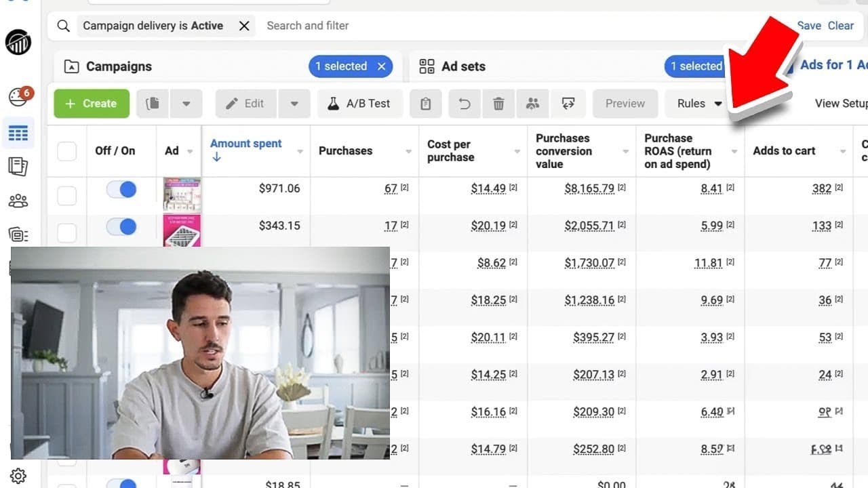Open the Settings gear in sidebar
Screen dimensions: 868x488
[18, 476]
